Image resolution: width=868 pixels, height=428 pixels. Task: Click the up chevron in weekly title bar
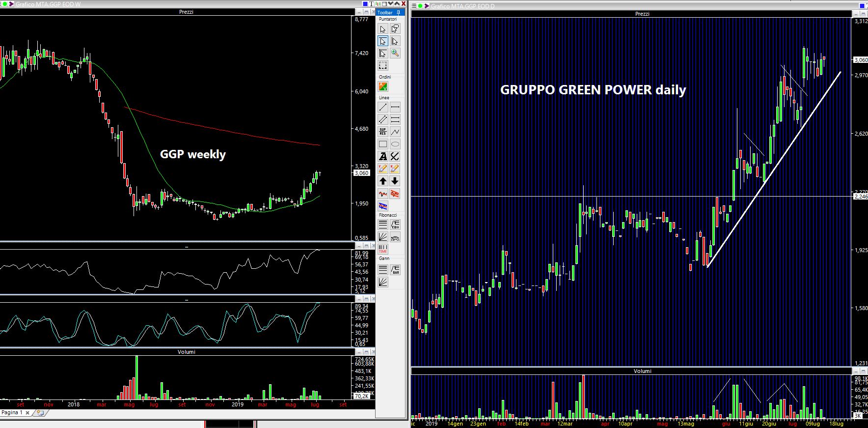click(397, 4)
